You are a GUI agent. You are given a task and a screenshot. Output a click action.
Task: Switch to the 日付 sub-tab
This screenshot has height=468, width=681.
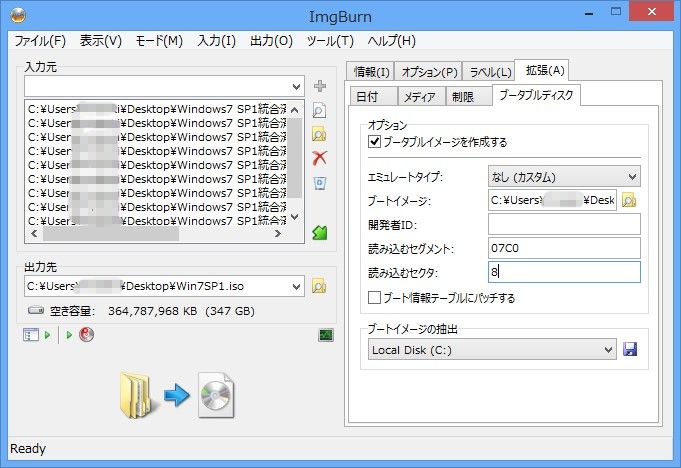pos(374,96)
